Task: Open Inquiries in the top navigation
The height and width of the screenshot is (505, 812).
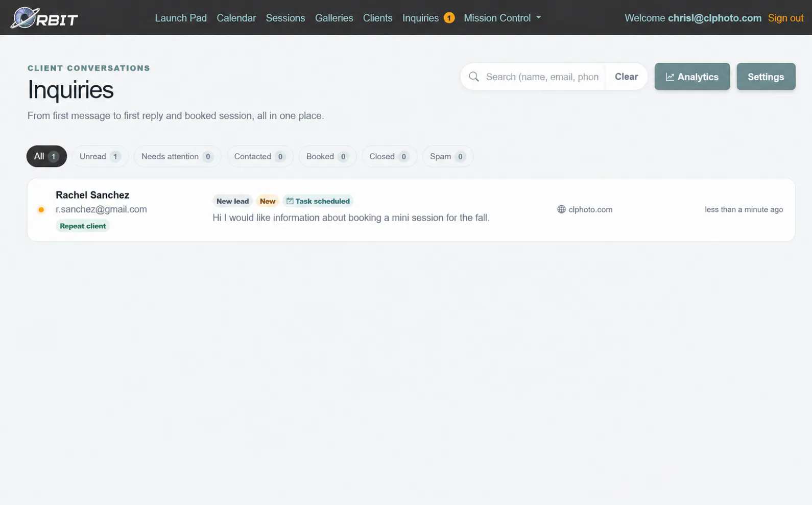Action: [x=420, y=18]
